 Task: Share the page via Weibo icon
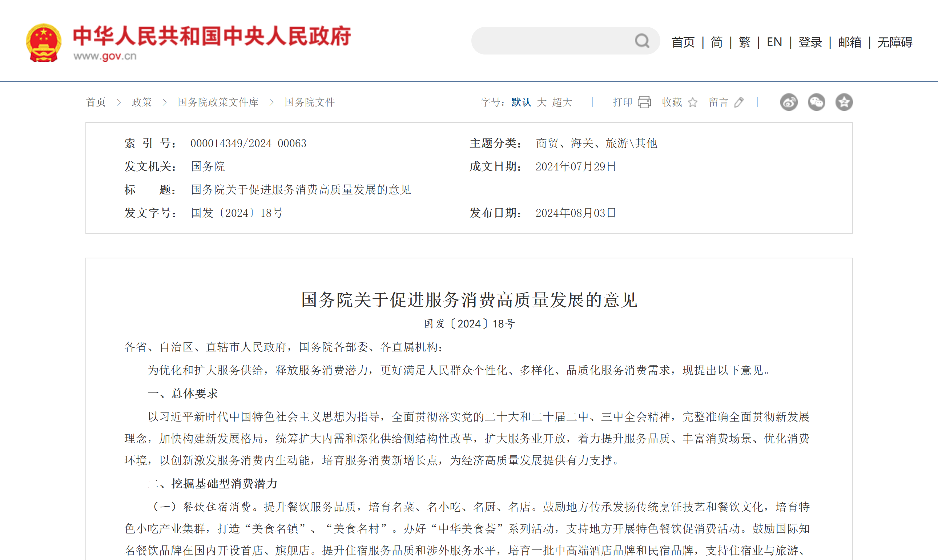point(789,102)
